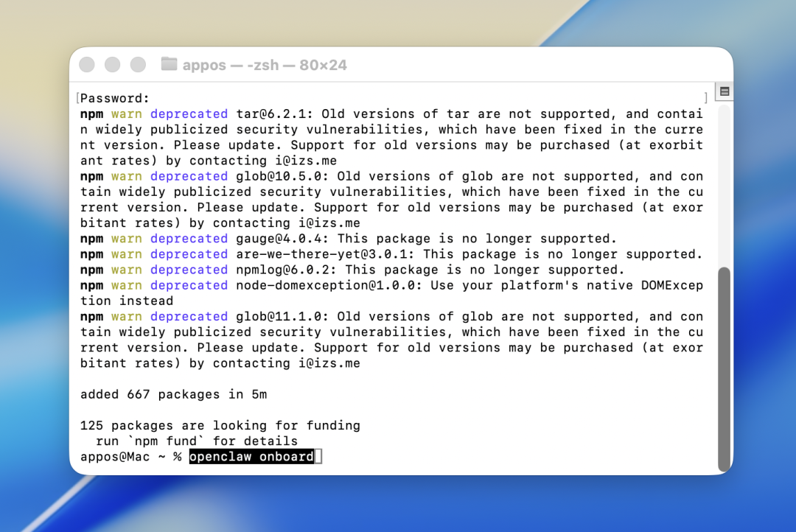The height and width of the screenshot is (532, 796).
Task: Click the highlighted 'openclaw onboard' command
Action: coord(251,457)
